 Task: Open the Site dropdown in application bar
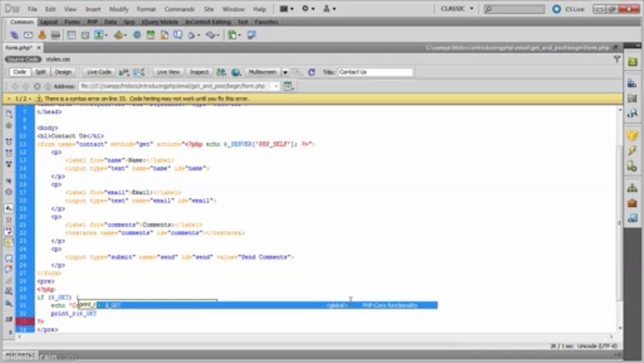[329, 9]
